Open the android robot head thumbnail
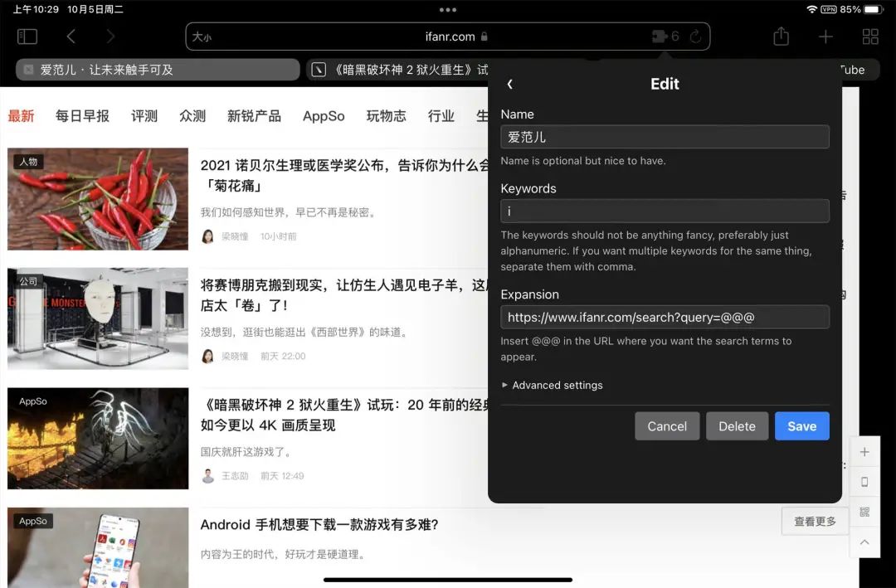This screenshot has width=896, height=588. pyautogui.click(x=98, y=318)
